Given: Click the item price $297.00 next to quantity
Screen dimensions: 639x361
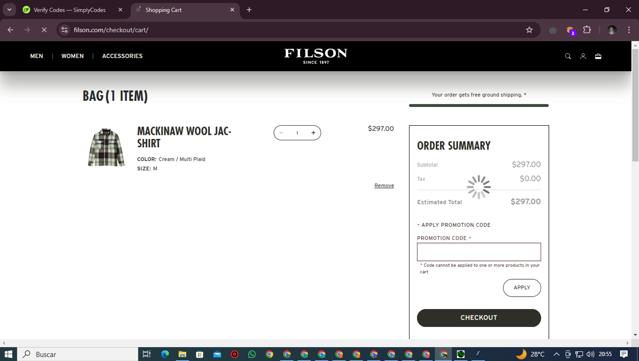Looking at the screenshot, I should (x=381, y=128).
